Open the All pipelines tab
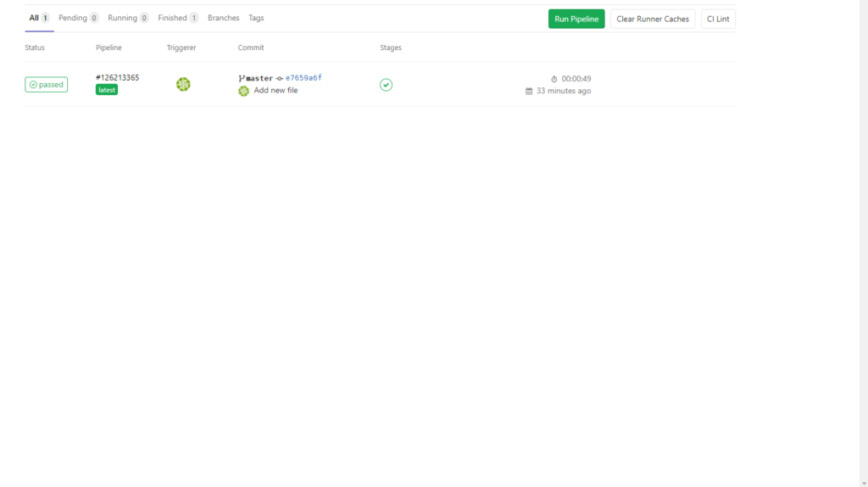This screenshot has height=487, width=868. coord(39,18)
